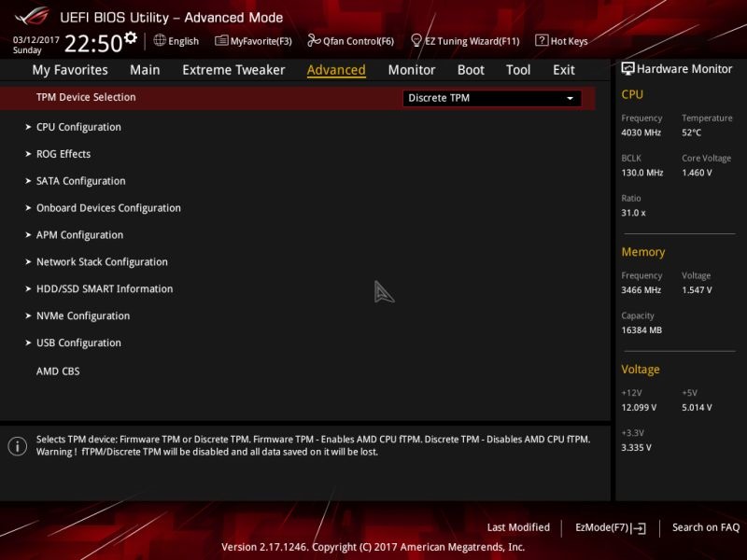The height and width of the screenshot is (560, 747).
Task: Switch to the My Favorites tab
Action: (x=70, y=70)
